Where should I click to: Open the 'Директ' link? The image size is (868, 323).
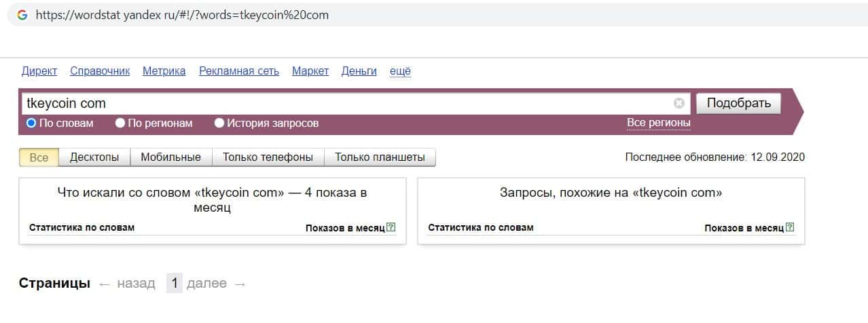click(39, 71)
